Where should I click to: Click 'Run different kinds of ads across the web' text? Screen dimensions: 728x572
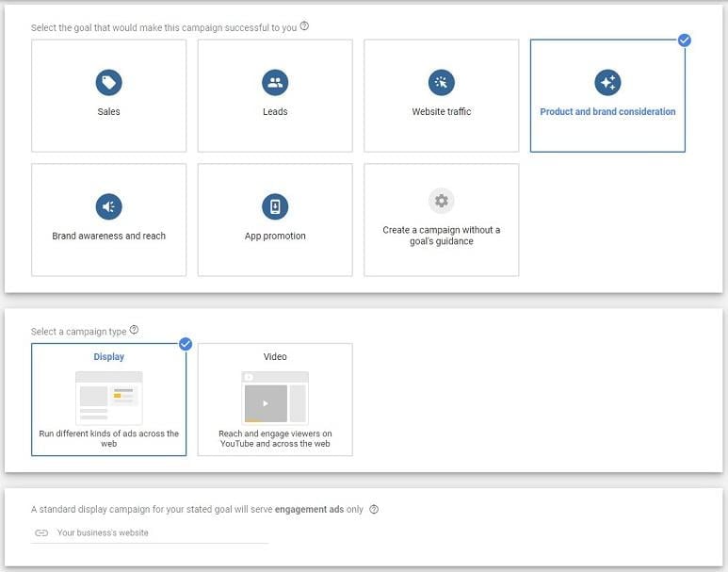point(108,438)
